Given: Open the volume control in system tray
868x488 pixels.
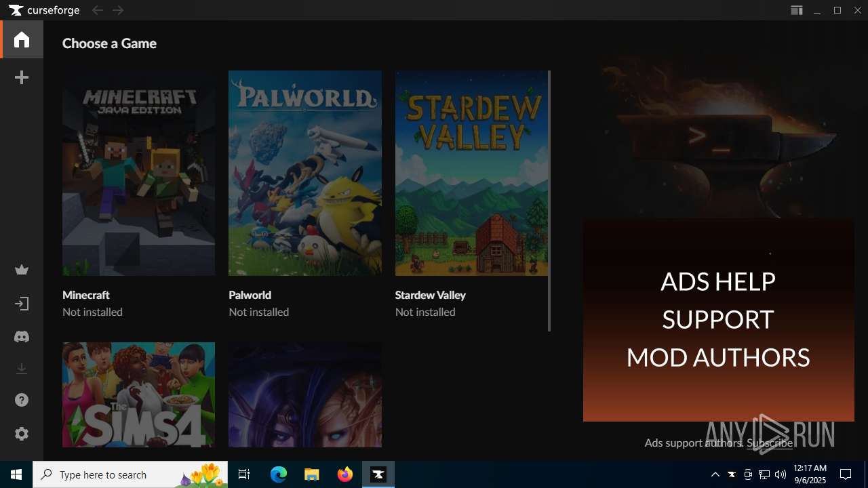Looking at the screenshot, I should click(x=781, y=474).
